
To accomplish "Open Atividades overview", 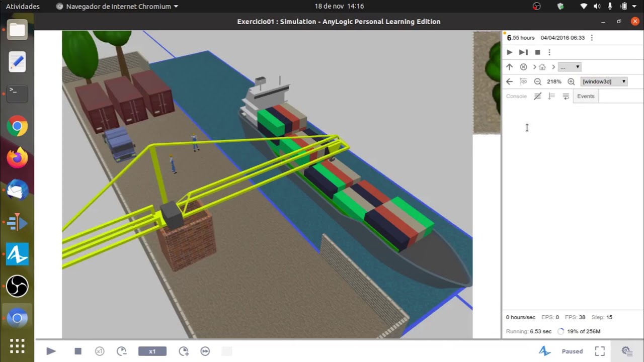I will click(x=23, y=7).
